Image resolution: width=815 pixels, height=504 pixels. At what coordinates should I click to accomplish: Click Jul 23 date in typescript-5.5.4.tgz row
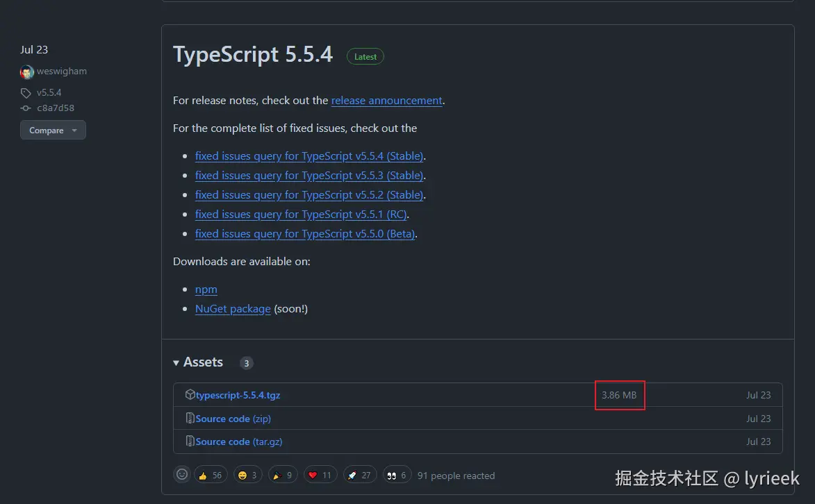(758, 395)
